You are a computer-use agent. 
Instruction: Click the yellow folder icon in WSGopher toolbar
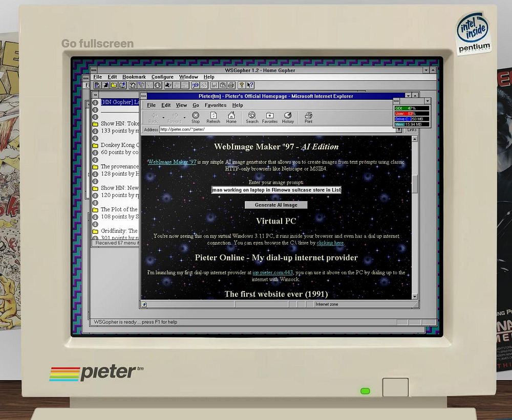pos(114,85)
